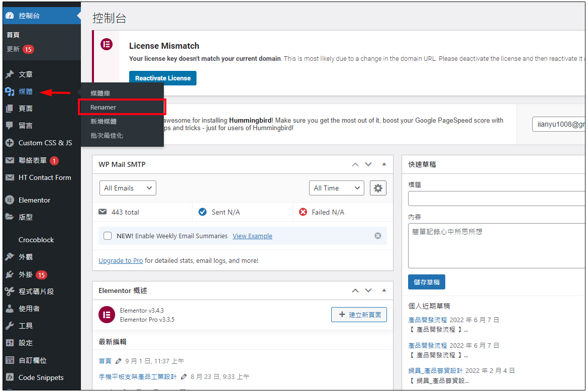Open the View Example link
This screenshot has height=392, width=588.
pos(252,236)
